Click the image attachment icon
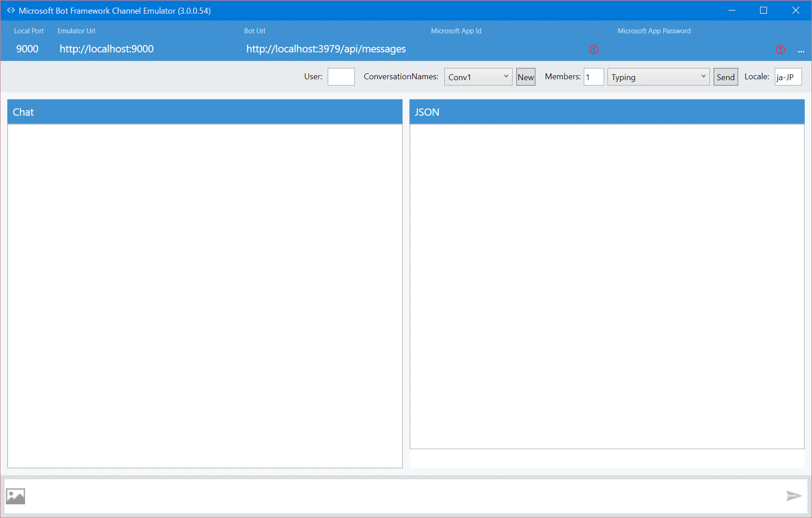 point(15,496)
